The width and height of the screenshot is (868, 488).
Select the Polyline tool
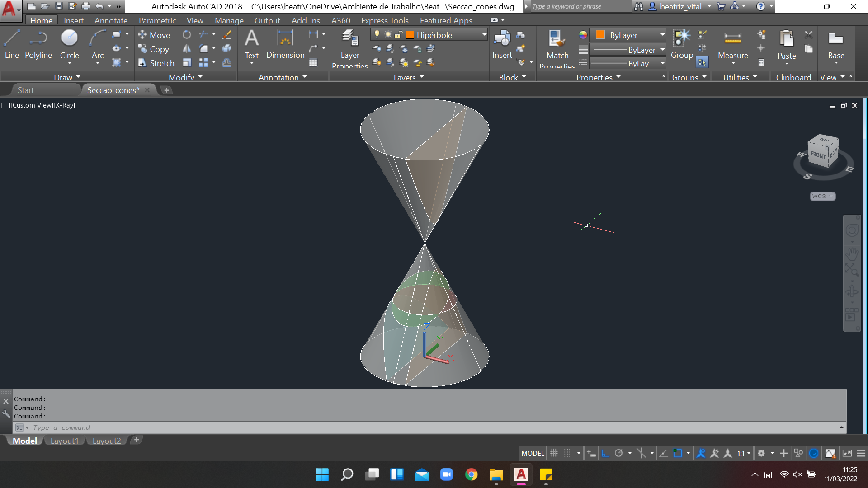pos(38,44)
